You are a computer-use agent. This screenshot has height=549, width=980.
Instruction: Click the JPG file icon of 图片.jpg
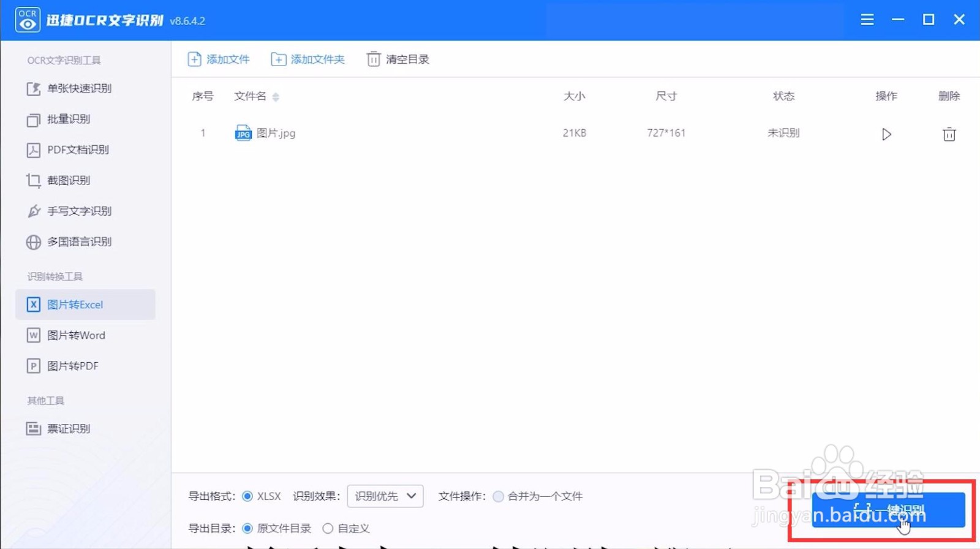pos(243,133)
